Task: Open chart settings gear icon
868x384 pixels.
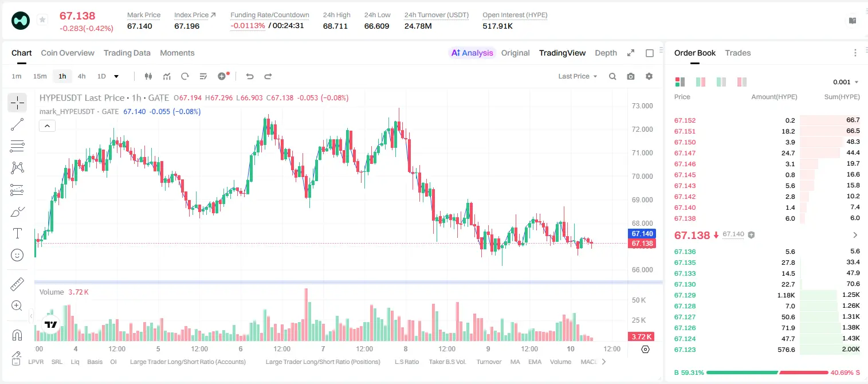Action: coord(649,76)
